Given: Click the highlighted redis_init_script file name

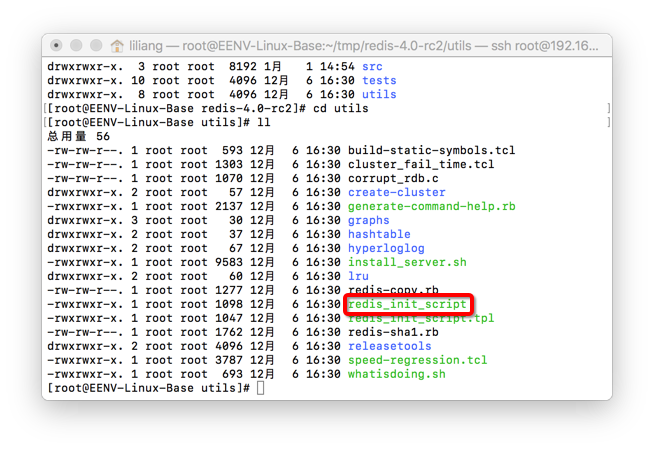Looking at the screenshot, I should [x=407, y=304].
